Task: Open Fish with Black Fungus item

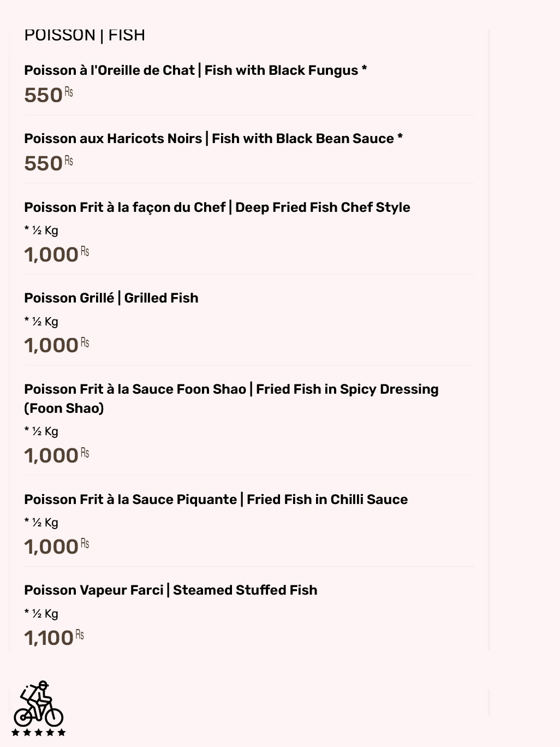Action: click(x=195, y=70)
